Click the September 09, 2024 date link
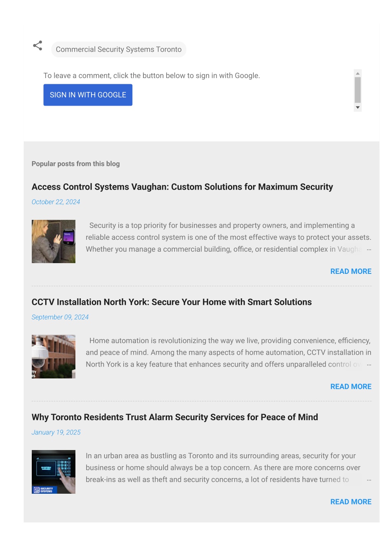The width and height of the screenshot is (392, 555). point(60,317)
